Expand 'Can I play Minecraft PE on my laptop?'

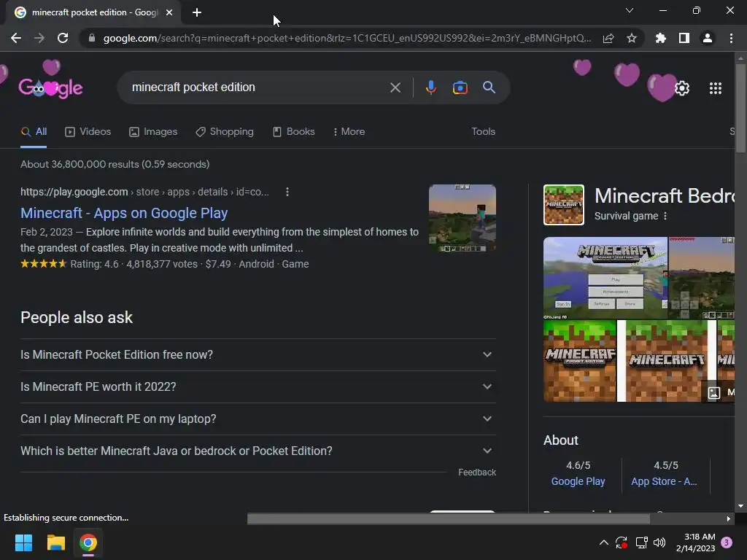[258, 419]
